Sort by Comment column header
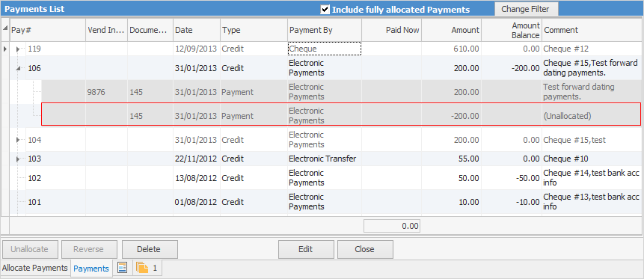The height and width of the screenshot is (279, 644). [x=592, y=30]
